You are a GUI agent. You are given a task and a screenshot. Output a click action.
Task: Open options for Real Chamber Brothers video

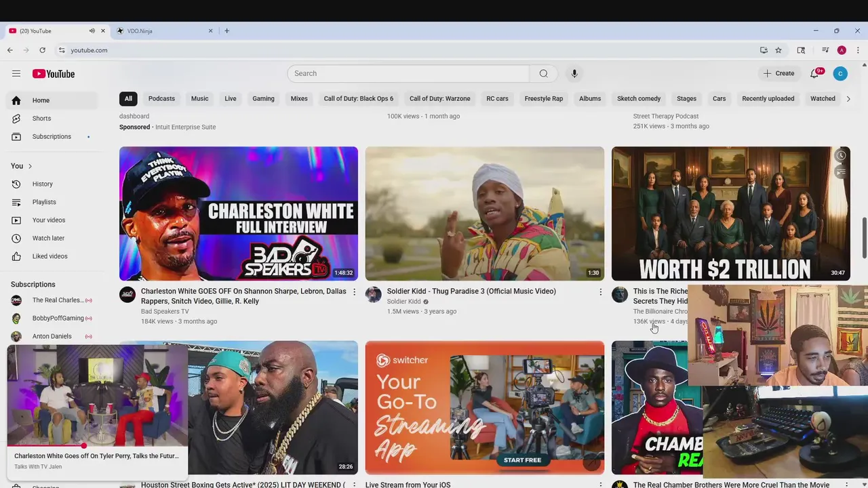(846, 485)
